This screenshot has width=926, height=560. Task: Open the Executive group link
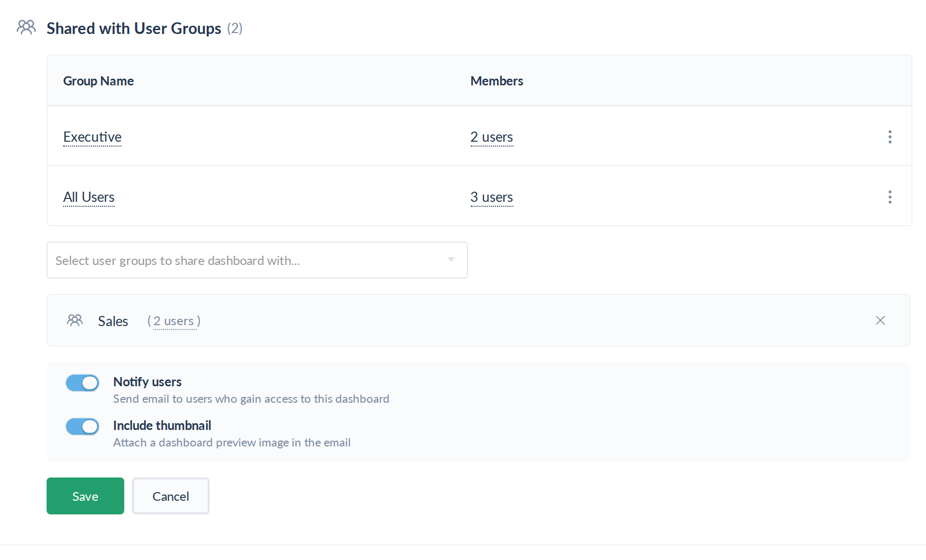92,137
